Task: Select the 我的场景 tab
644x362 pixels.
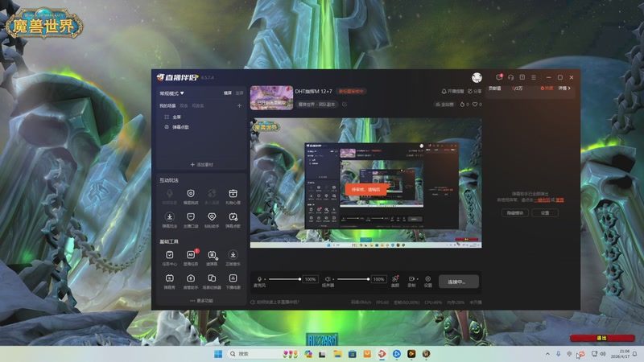Action: 167,106
